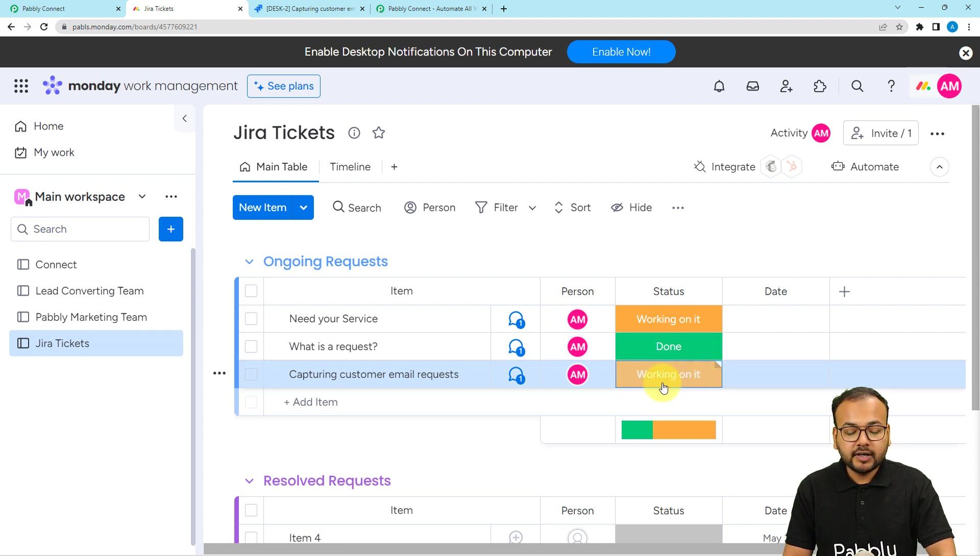Open Main workspace three-dot menu
980x556 pixels.
pos(171,196)
